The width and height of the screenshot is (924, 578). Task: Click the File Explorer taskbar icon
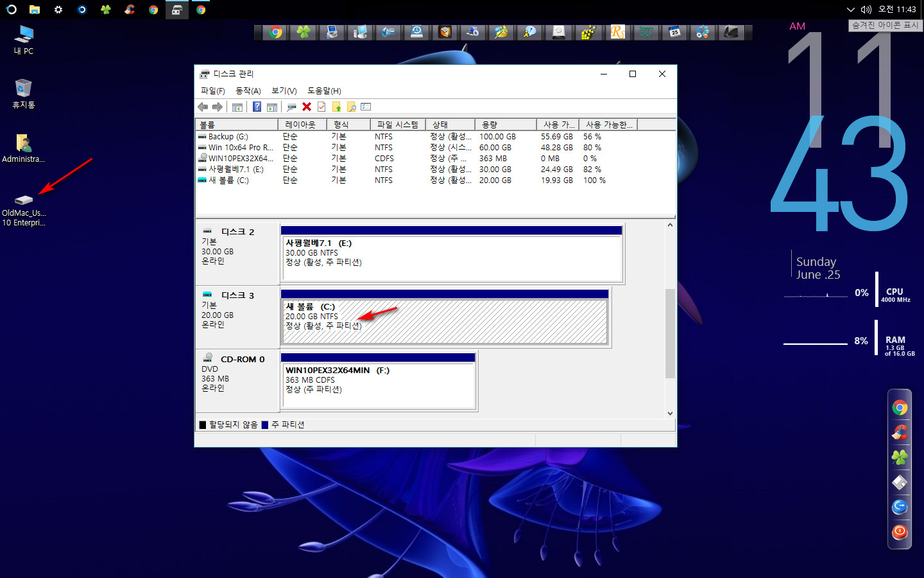click(35, 10)
